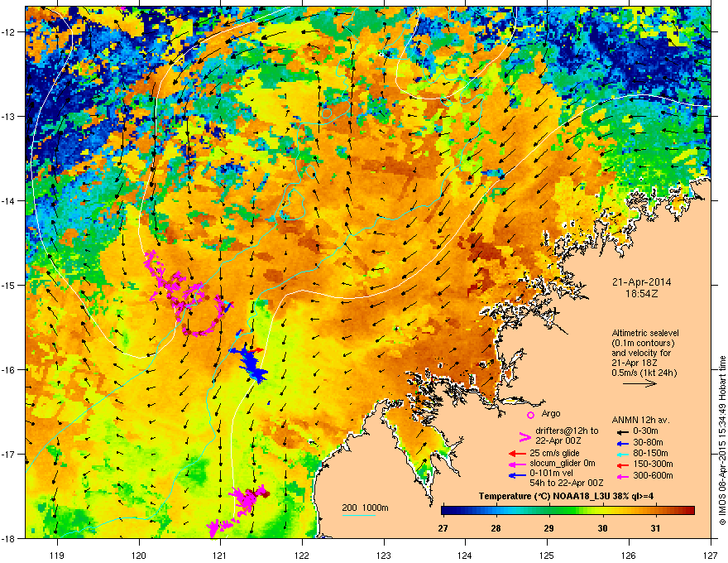Click the longitude axis label "127"

(711, 555)
